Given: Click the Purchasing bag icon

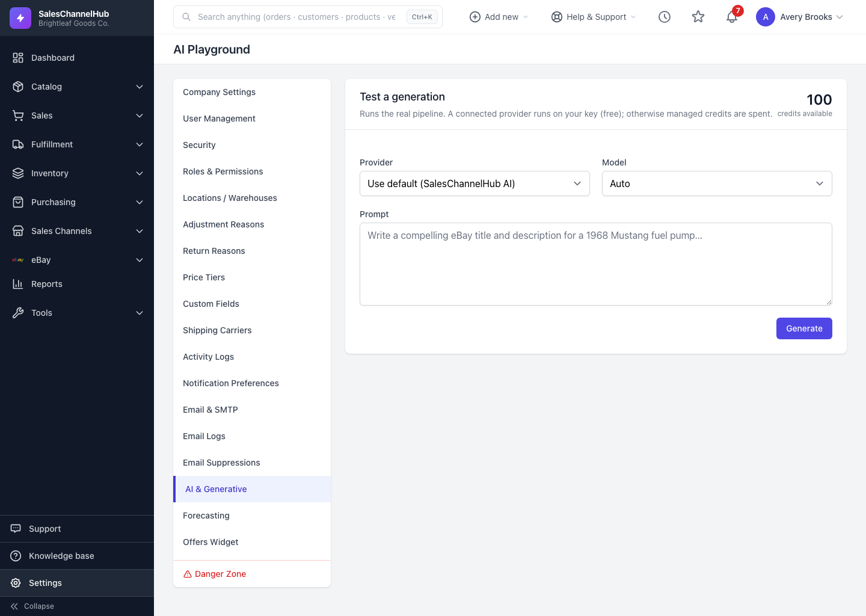Looking at the screenshot, I should pos(18,202).
